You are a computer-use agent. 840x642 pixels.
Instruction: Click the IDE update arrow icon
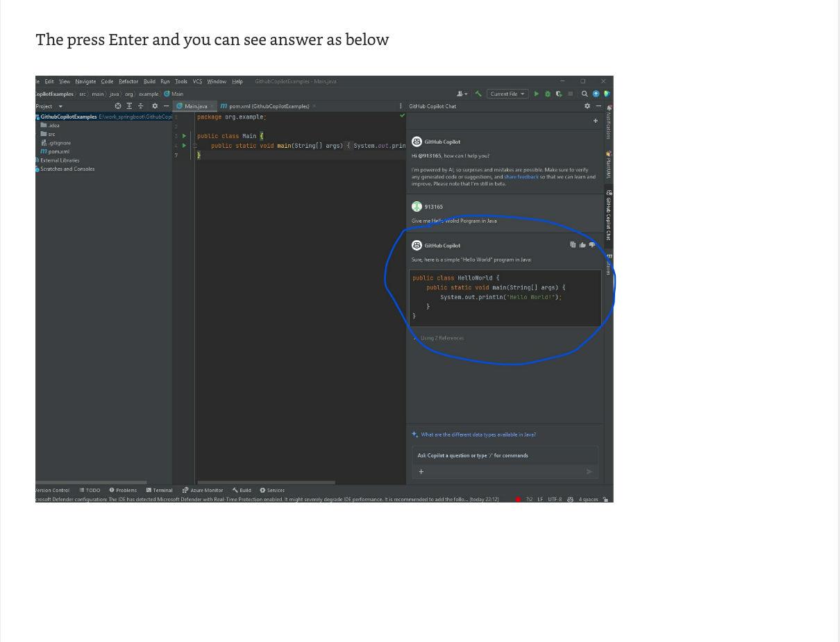[596, 94]
